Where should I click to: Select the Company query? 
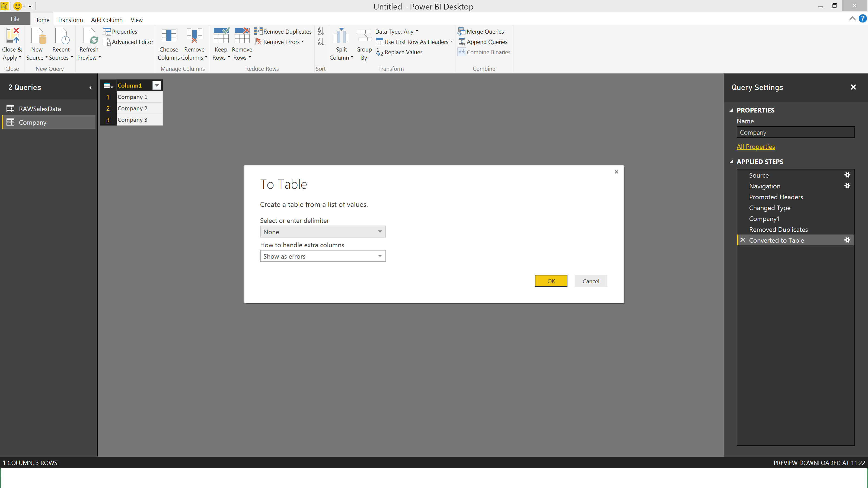tap(49, 122)
